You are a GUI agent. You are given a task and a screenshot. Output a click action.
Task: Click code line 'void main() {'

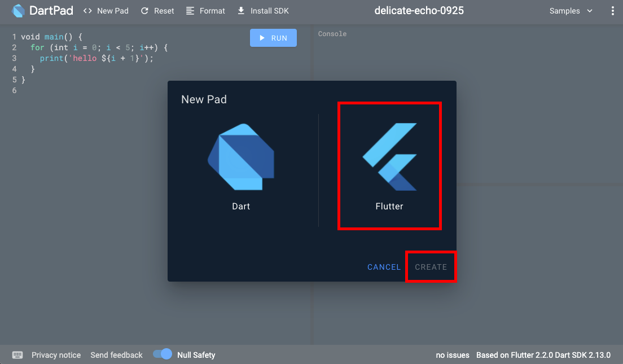[x=52, y=37]
